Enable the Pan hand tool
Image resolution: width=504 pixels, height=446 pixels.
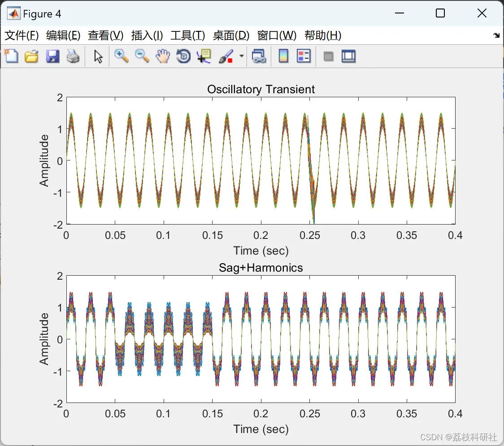pyautogui.click(x=163, y=56)
